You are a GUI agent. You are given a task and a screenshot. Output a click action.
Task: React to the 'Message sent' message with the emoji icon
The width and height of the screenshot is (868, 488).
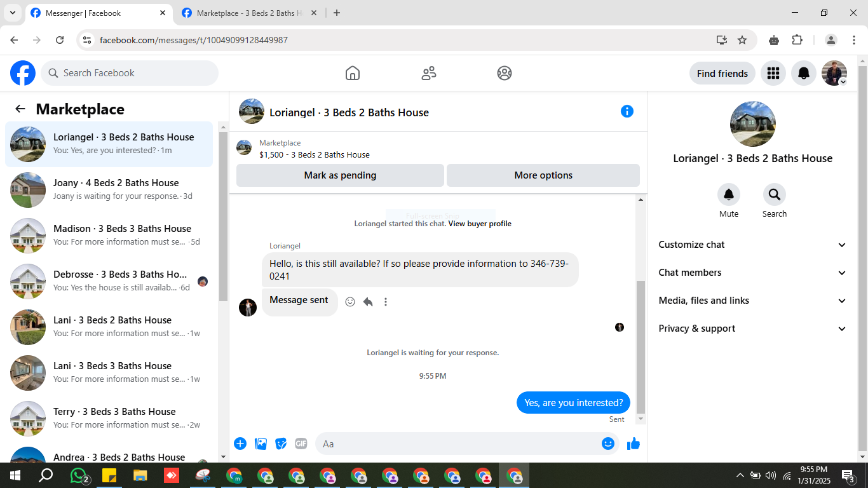coord(350,302)
